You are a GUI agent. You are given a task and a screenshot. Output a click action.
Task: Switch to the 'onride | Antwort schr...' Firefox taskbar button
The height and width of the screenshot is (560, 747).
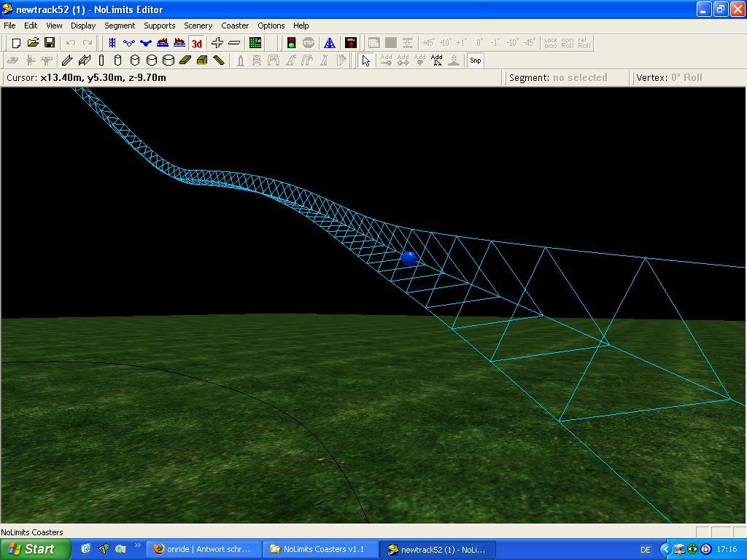point(204,550)
